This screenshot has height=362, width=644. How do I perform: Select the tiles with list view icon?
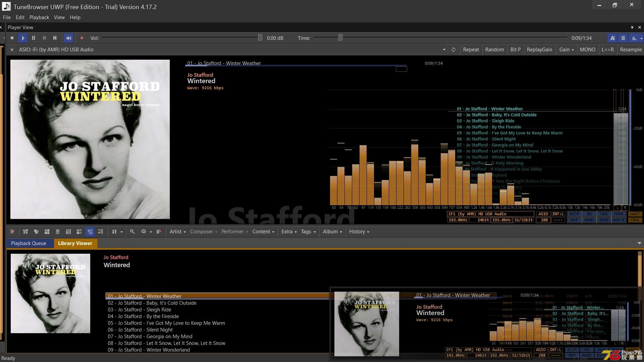79,232
